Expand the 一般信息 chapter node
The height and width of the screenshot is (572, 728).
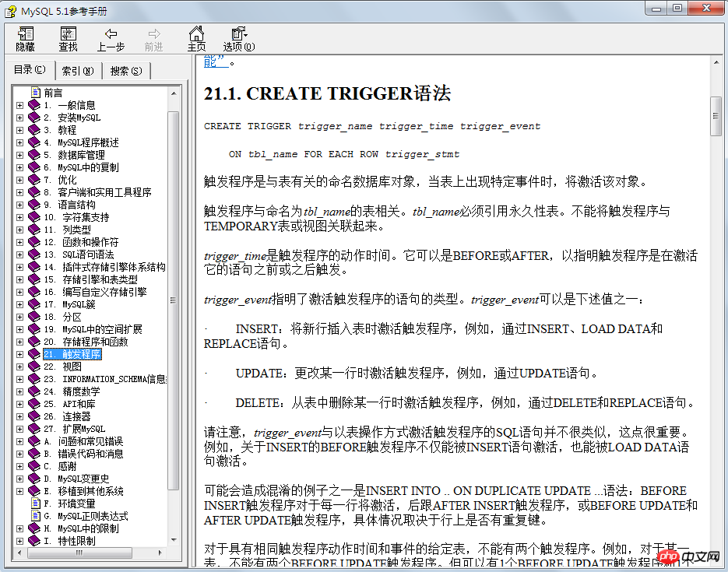pos(19,105)
